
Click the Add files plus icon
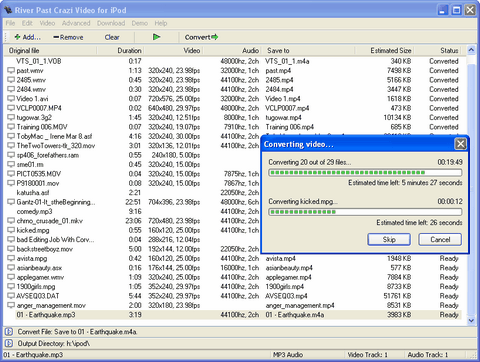point(17,37)
